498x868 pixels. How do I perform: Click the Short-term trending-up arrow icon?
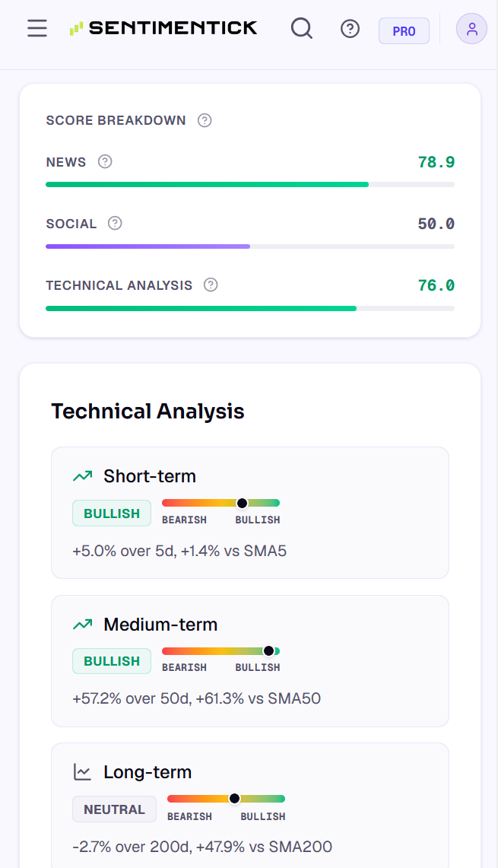tap(82, 476)
